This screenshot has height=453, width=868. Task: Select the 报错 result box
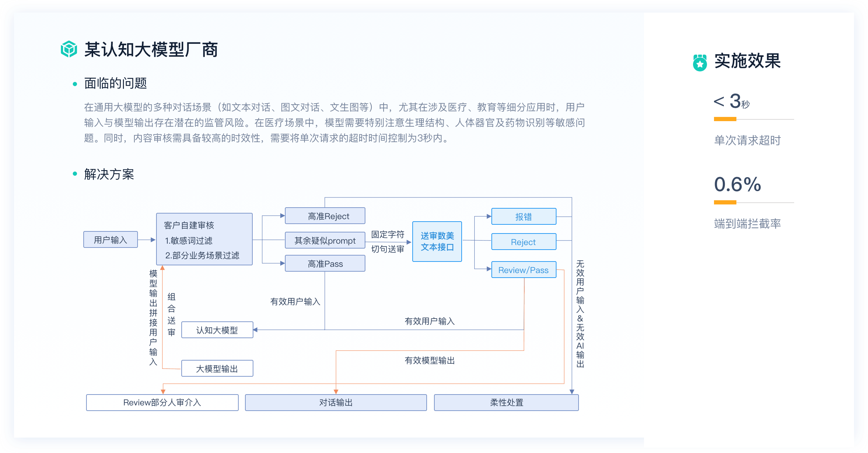click(x=524, y=217)
